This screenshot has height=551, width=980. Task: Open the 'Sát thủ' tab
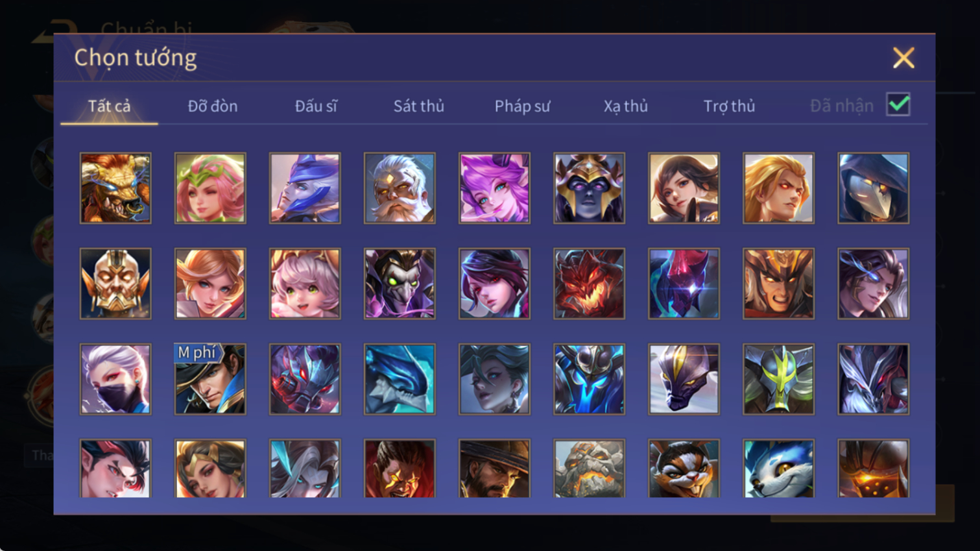(x=419, y=106)
